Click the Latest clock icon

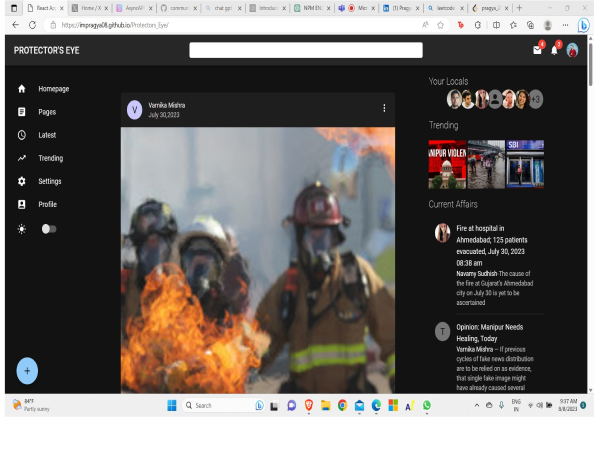point(22,135)
